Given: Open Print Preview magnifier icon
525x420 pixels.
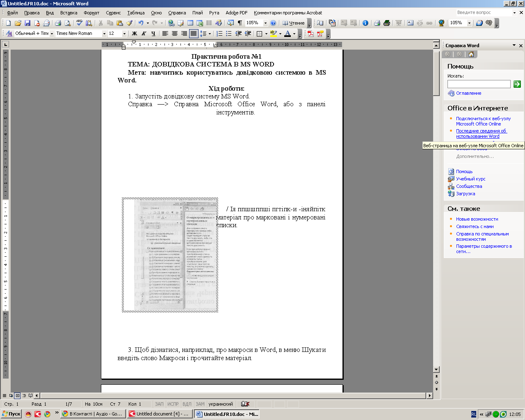Looking at the screenshot, I should 67,23.
